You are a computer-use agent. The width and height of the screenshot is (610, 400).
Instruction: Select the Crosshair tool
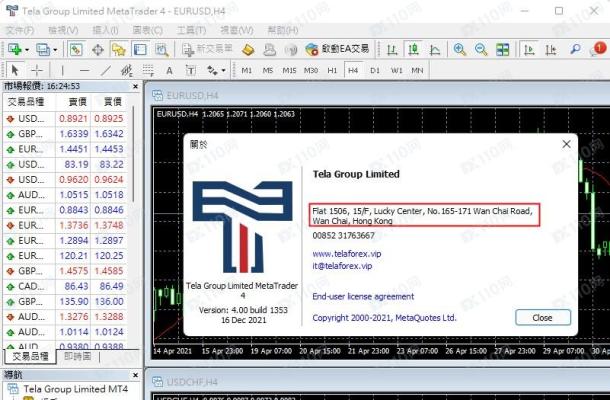pyautogui.click(x=37, y=70)
